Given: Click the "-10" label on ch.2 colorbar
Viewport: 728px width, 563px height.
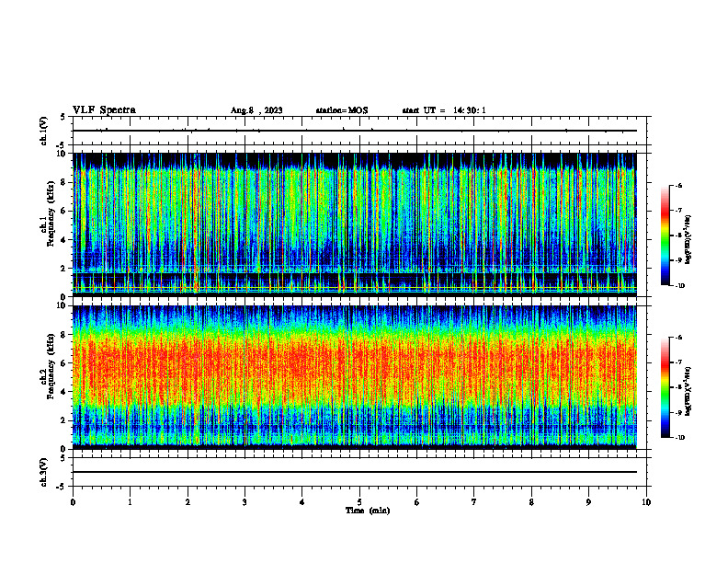Looking at the screenshot, I should tap(680, 438).
